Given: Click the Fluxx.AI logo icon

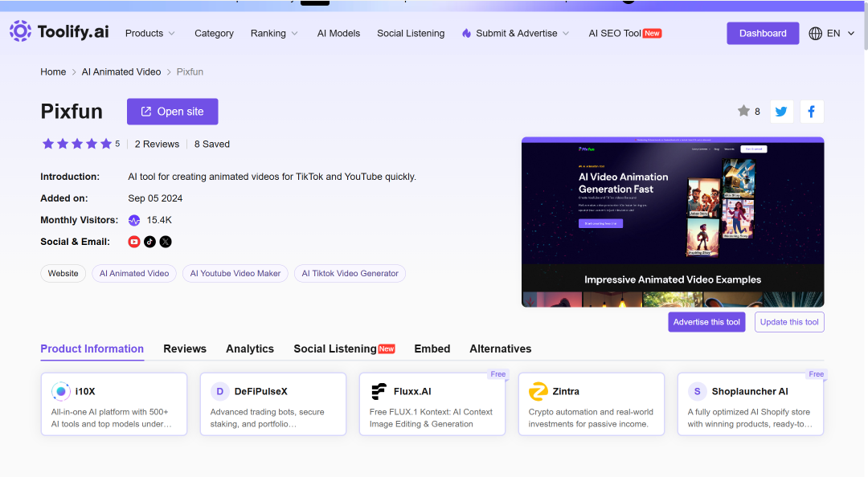Looking at the screenshot, I should pos(379,391).
